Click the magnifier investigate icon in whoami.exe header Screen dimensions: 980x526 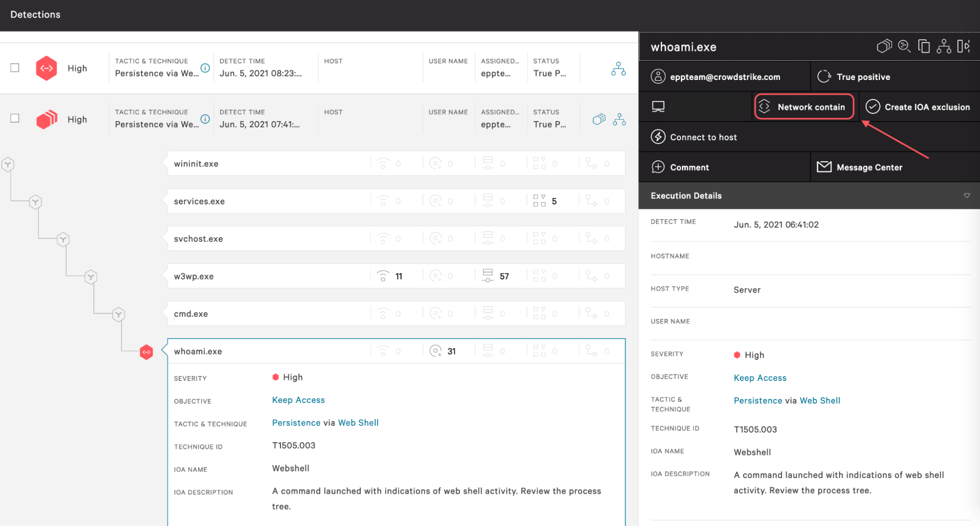tap(904, 47)
